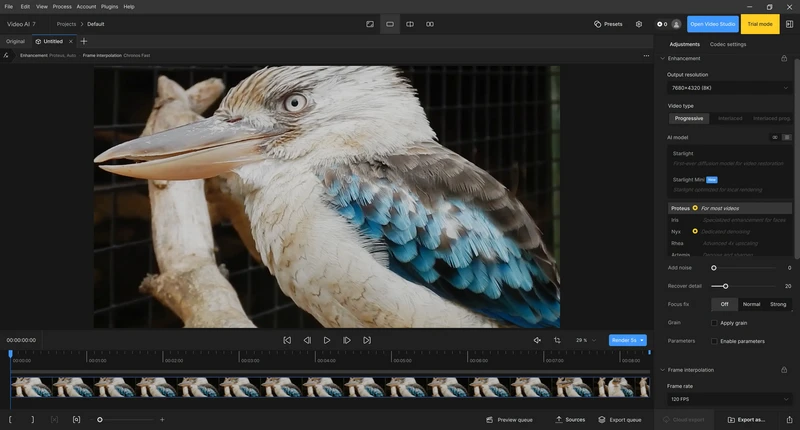Viewport: 800px width, 430px height.
Task: Step back one frame
Action: (x=307, y=340)
